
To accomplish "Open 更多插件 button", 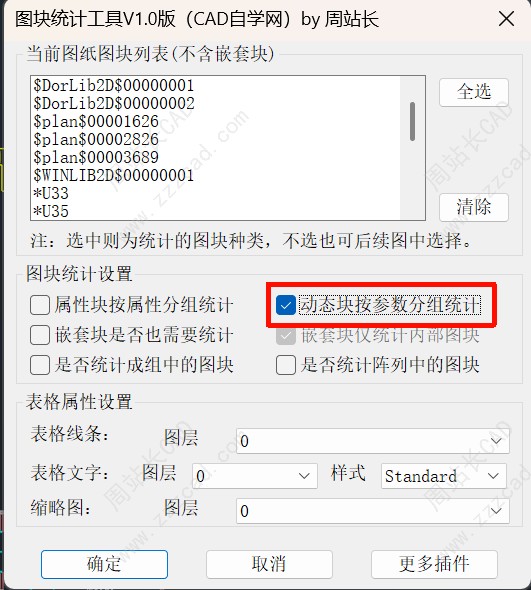I will tap(434, 564).
